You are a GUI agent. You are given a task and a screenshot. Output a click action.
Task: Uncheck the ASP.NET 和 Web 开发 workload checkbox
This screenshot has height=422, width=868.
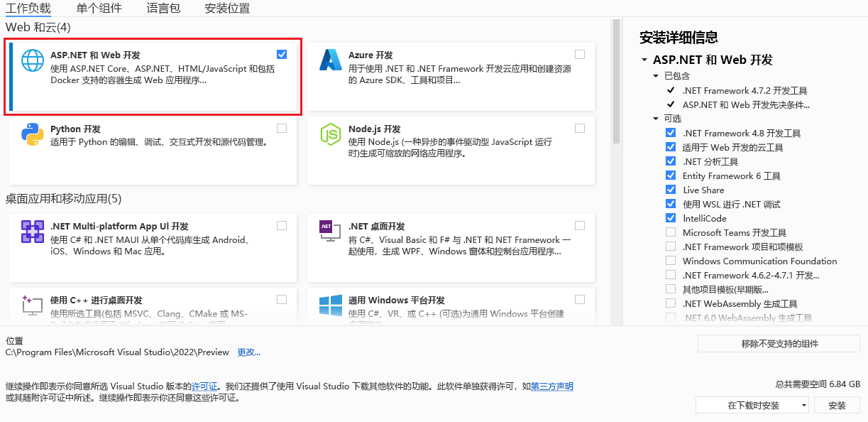[282, 54]
